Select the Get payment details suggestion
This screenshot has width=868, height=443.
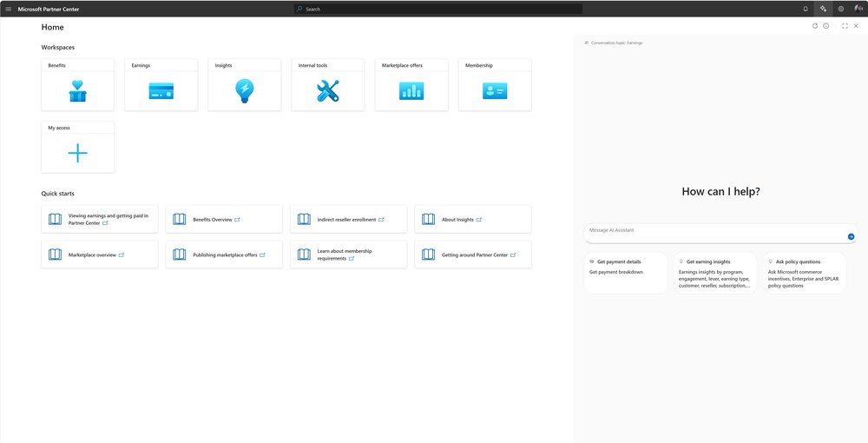(x=626, y=273)
